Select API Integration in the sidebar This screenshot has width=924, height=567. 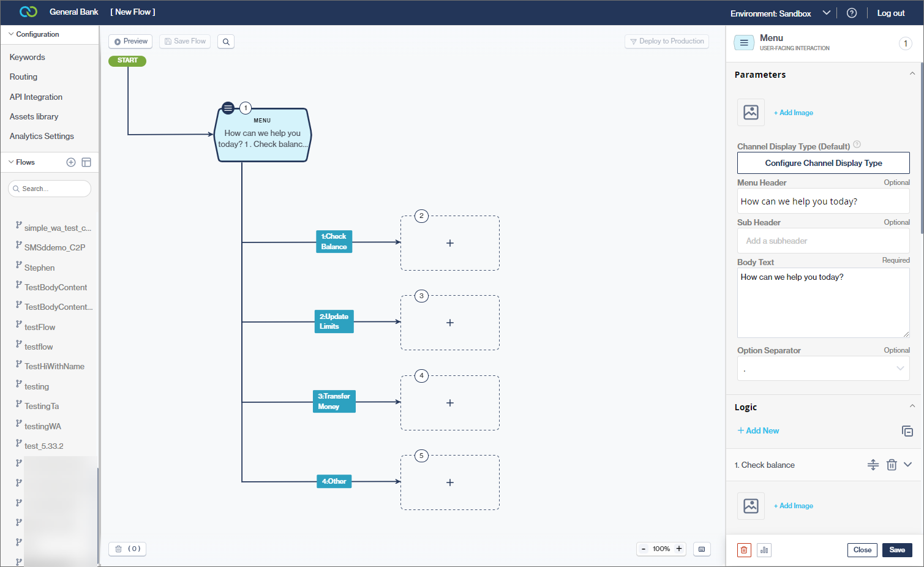point(35,97)
